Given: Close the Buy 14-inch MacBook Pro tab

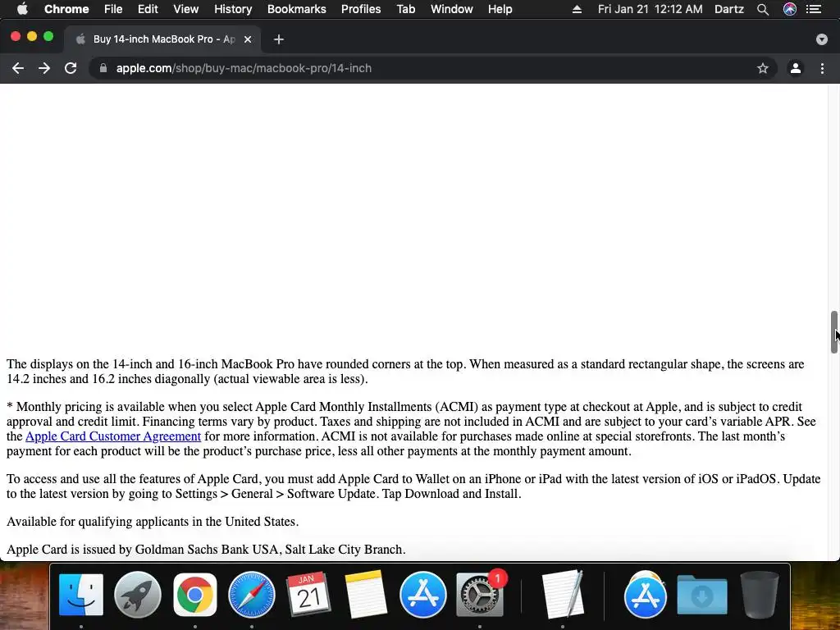Looking at the screenshot, I should tap(248, 39).
